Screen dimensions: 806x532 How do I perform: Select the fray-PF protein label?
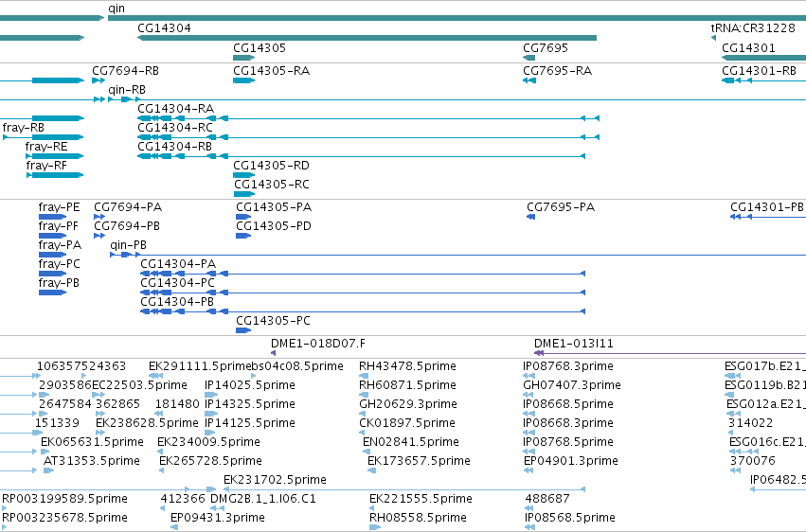(x=59, y=226)
